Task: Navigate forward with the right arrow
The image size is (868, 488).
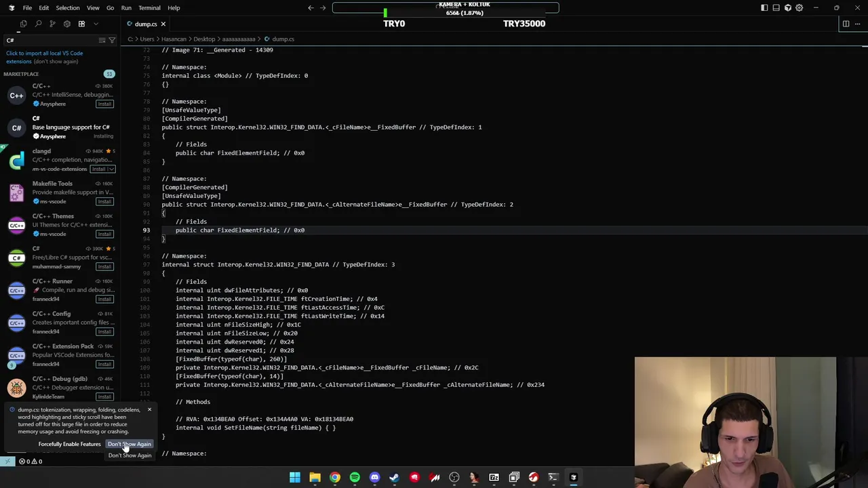Action: (x=323, y=7)
